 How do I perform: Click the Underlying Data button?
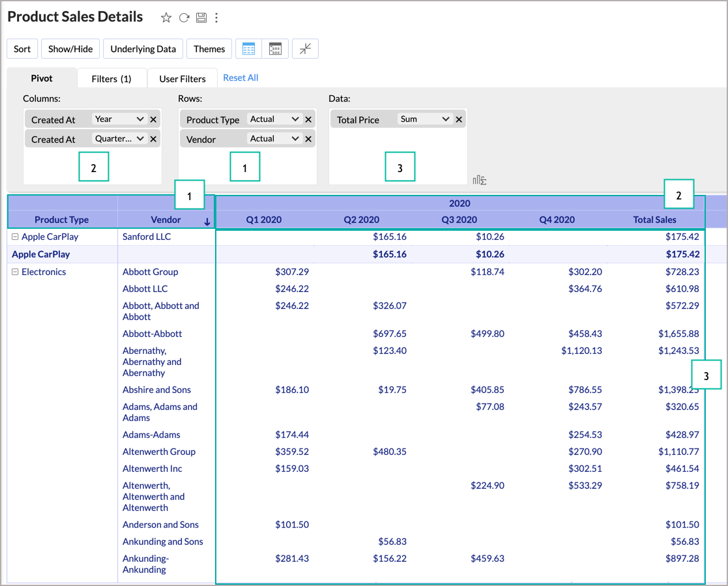click(x=143, y=49)
